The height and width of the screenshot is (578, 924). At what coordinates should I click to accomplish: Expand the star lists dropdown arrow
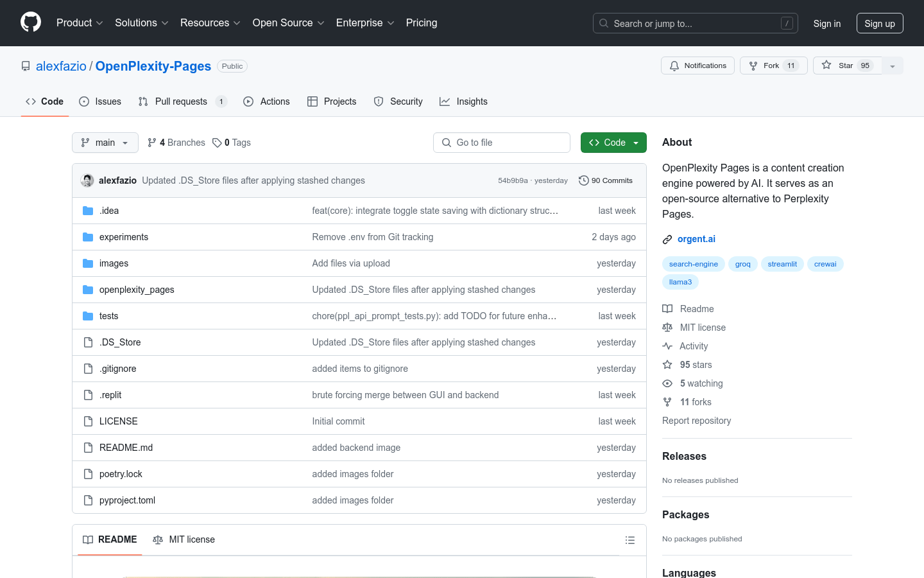pyautogui.click(x=893, y=66)
